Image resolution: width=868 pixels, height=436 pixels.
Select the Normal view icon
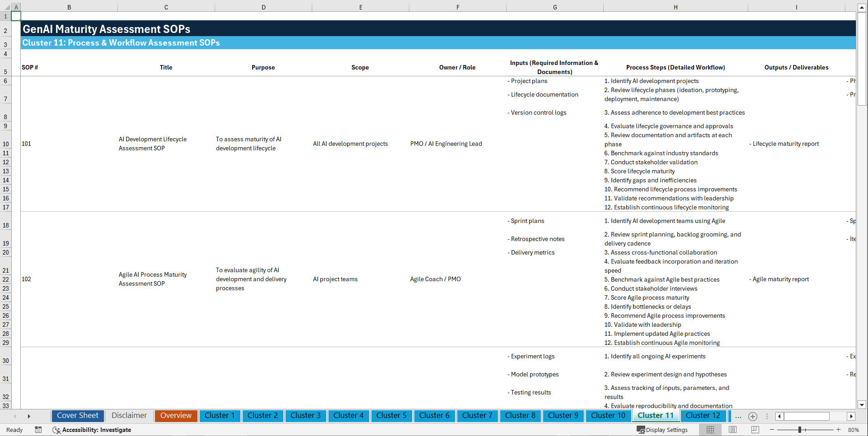coord(709,430)
